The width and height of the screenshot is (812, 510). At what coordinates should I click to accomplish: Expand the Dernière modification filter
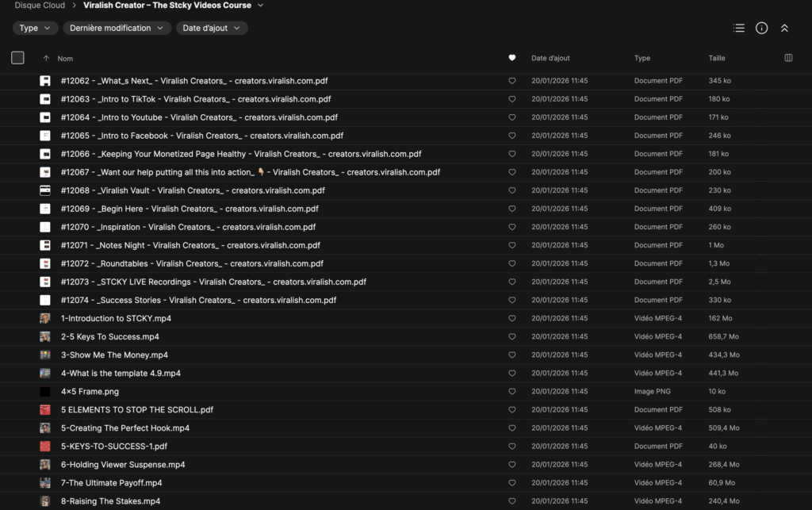(x=117, y=28)
